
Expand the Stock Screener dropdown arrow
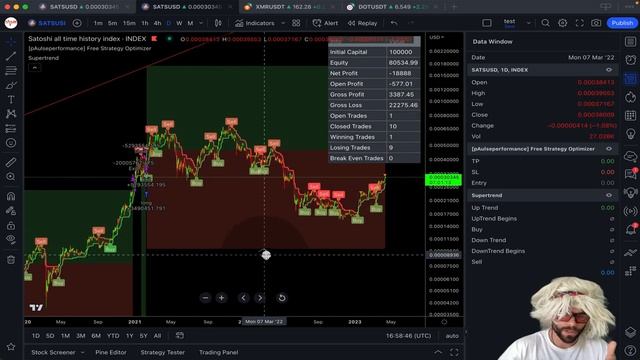[x=82, y=352]
